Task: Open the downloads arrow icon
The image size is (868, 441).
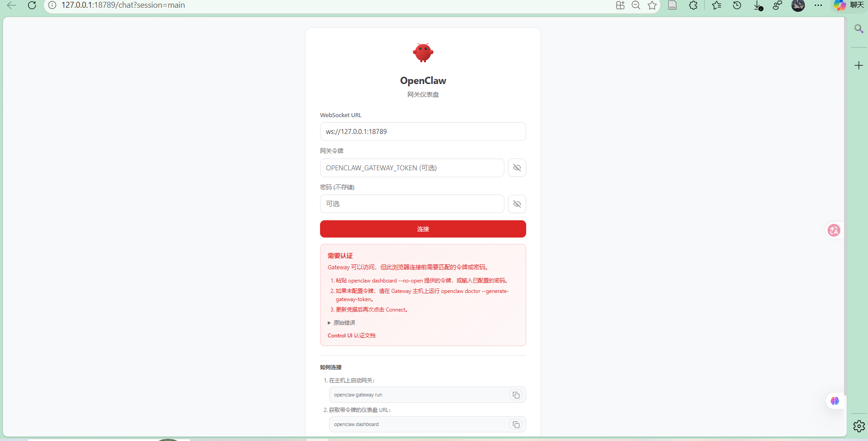Action: click(x=758, y=5)
